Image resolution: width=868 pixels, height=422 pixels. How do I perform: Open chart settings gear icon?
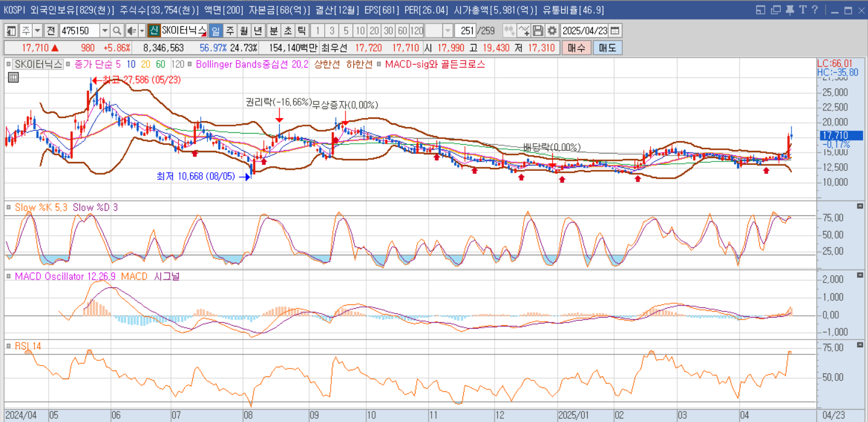coord(552,31)
